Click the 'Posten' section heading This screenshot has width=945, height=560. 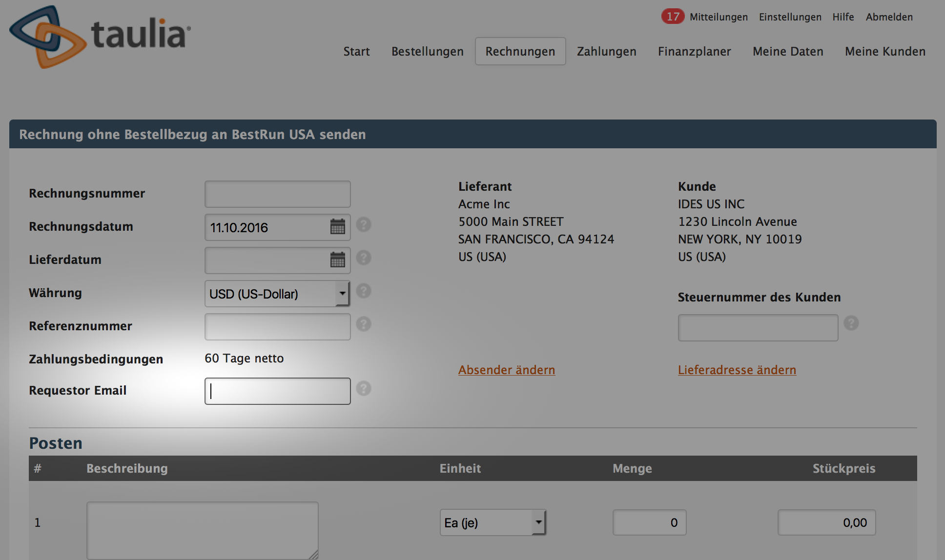(56, 443)
